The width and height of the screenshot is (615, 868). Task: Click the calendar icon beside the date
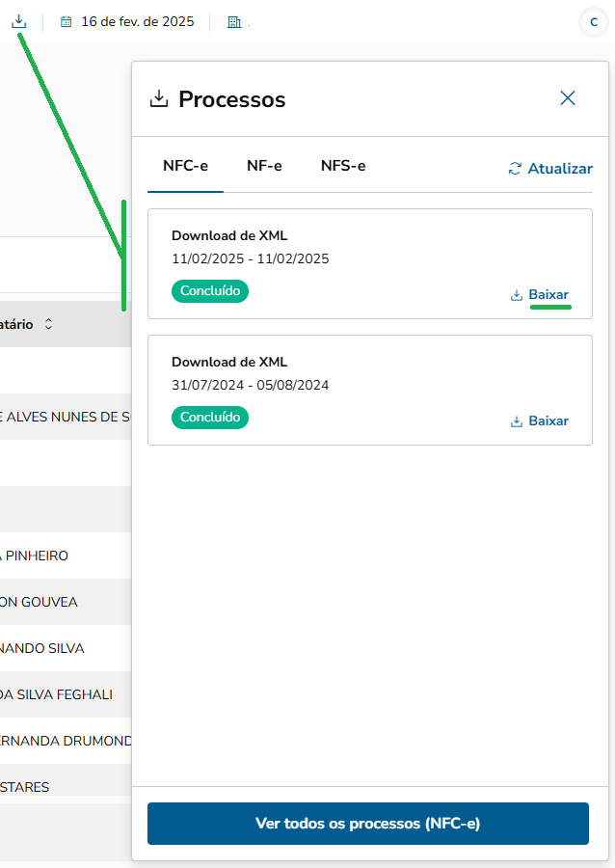[66, 22]
